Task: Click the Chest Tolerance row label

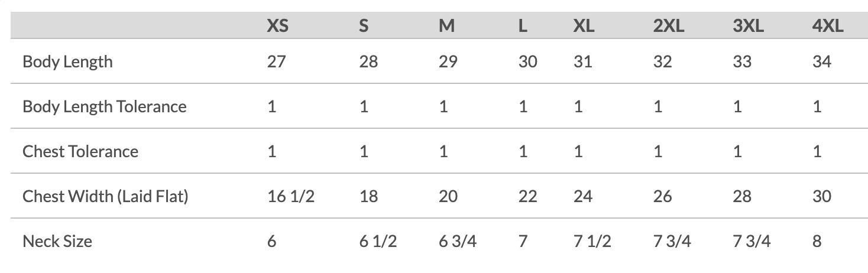Action: point(80,151)
